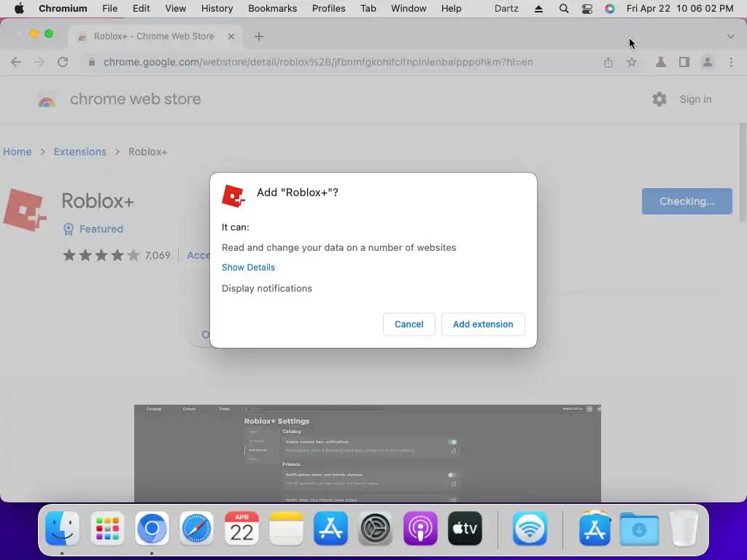Open Notes from the Dock
Viewport: 747px width, 560px height.
click(286, 529)
